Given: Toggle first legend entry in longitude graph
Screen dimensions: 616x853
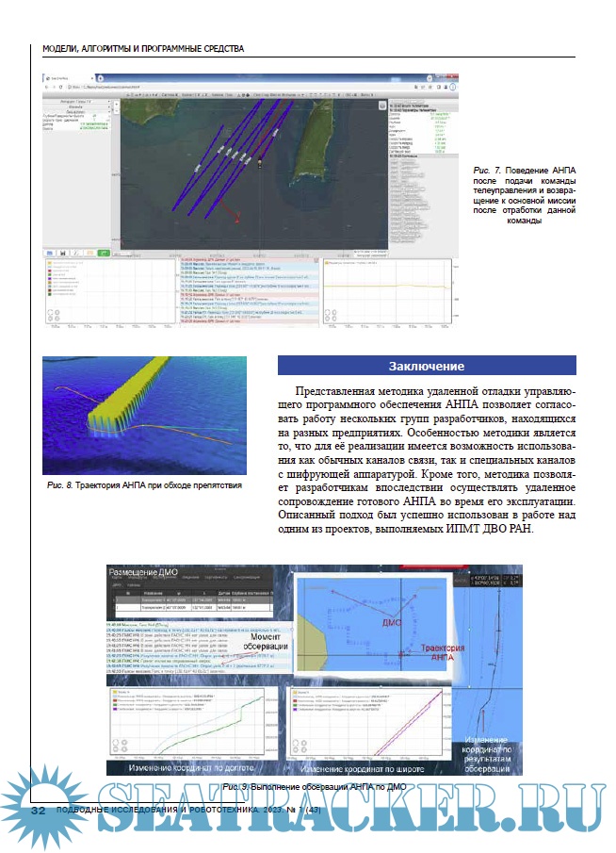Looking at the screenshot, I should tap(116, 693).
